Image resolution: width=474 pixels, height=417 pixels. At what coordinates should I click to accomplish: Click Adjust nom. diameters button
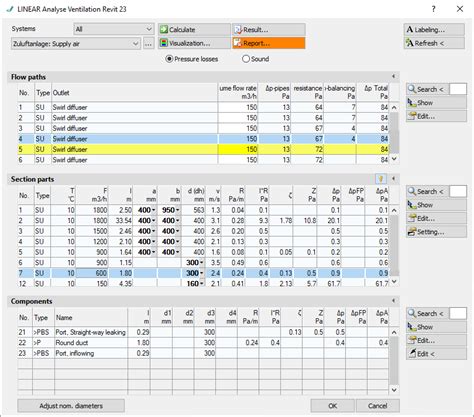click(71, 406)
